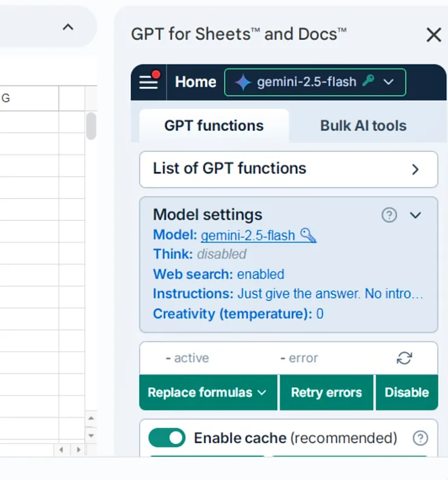Image resolution: width=448 pixels, height=480 pixels.
Task: Collapse the Model settings panel chevron
Action: click(x=415, y=215)
